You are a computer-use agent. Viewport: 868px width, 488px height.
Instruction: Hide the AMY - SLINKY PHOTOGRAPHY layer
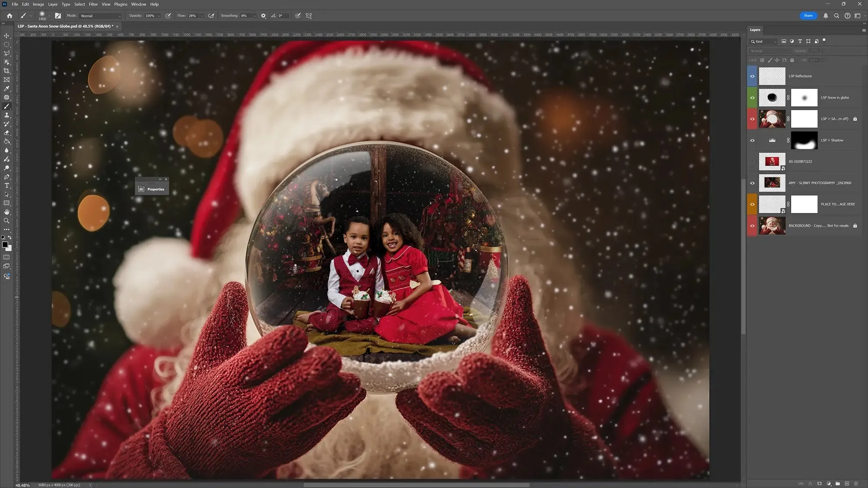tap(753, 183)
